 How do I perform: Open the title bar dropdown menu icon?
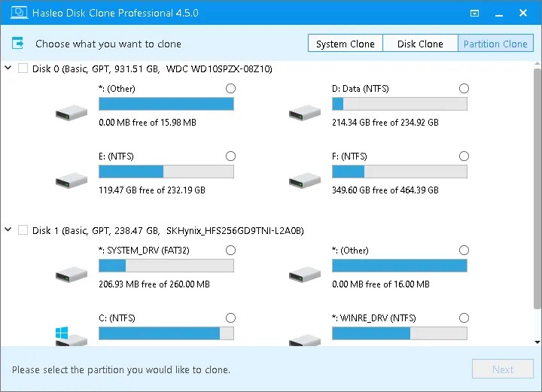point(474,13)
